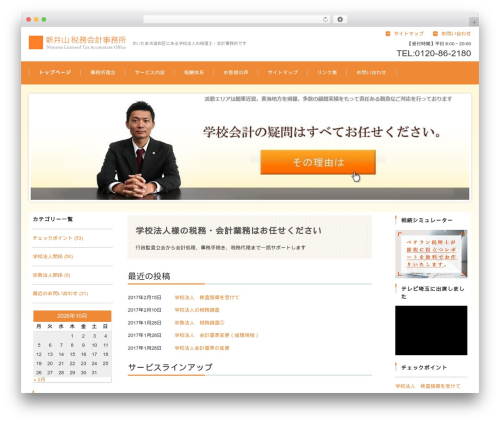Click the カテゴリー一覧 sidebar heading
This screenshot has height=423, width=500.
(x=53, y=219)
